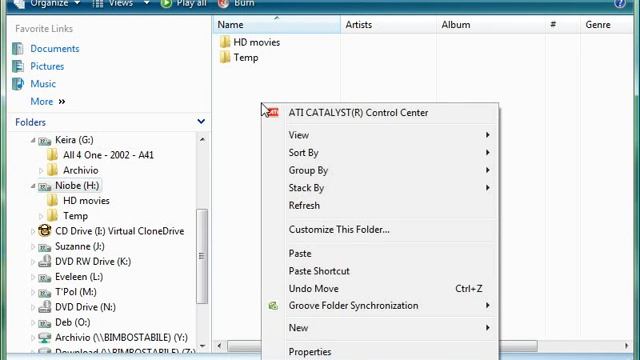Click the file list scroll left arrow

[220, 346]
